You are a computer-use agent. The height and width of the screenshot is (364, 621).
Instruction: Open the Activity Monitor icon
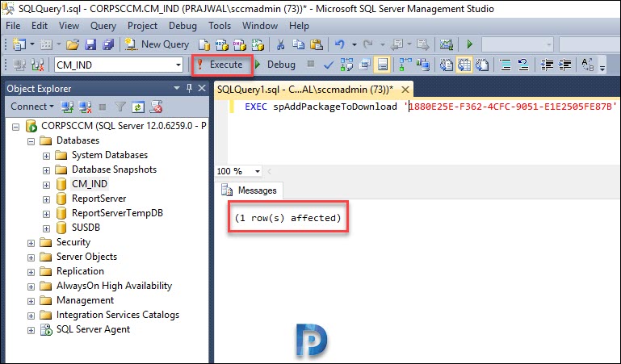click(x=447, y=44)
